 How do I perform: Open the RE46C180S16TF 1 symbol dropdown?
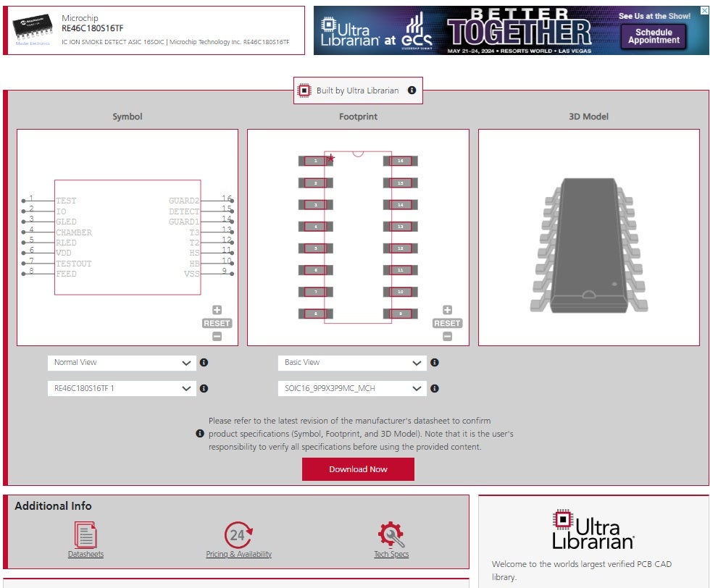(x=122, y=388)
